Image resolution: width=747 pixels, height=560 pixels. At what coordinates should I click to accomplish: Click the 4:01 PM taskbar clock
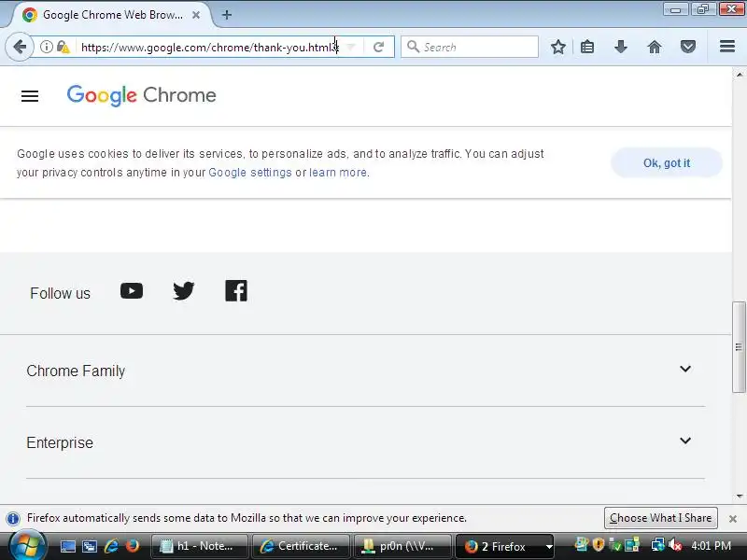point(711,545)
